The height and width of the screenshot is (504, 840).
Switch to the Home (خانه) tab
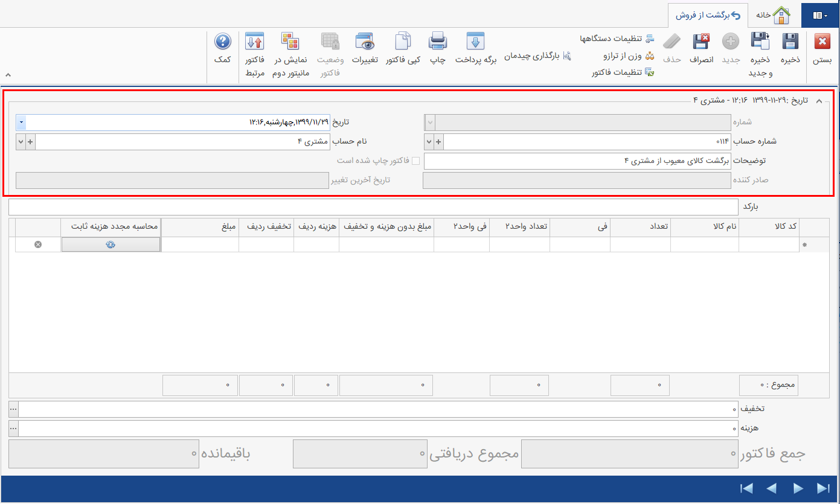774,14
